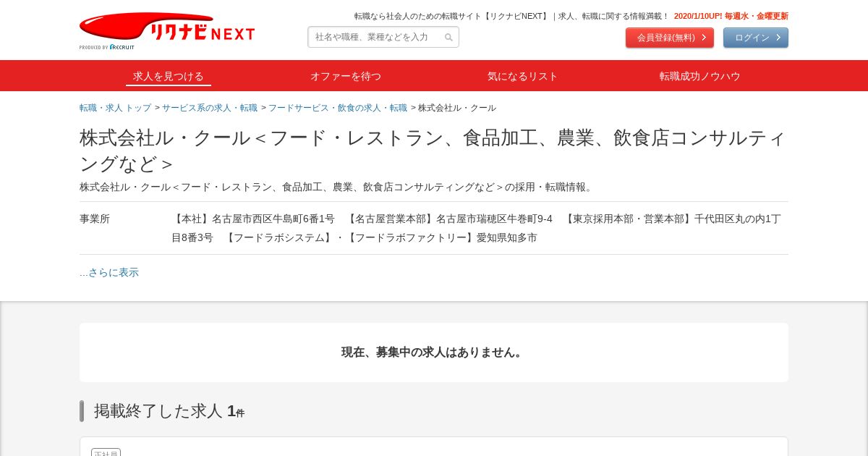Click the 採用・転職情報 subtitle text
The image size is (868, 456).
337,187
